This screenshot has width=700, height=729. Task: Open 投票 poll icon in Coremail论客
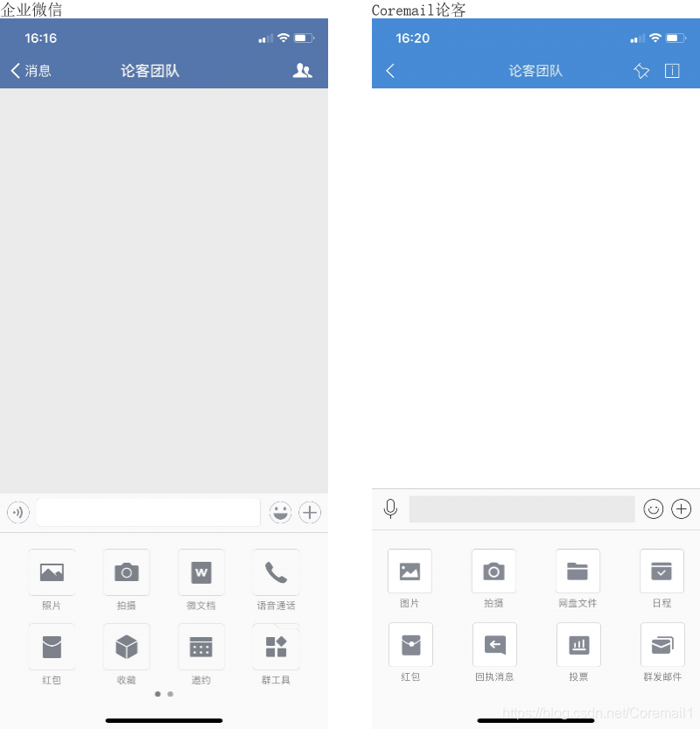578,644
